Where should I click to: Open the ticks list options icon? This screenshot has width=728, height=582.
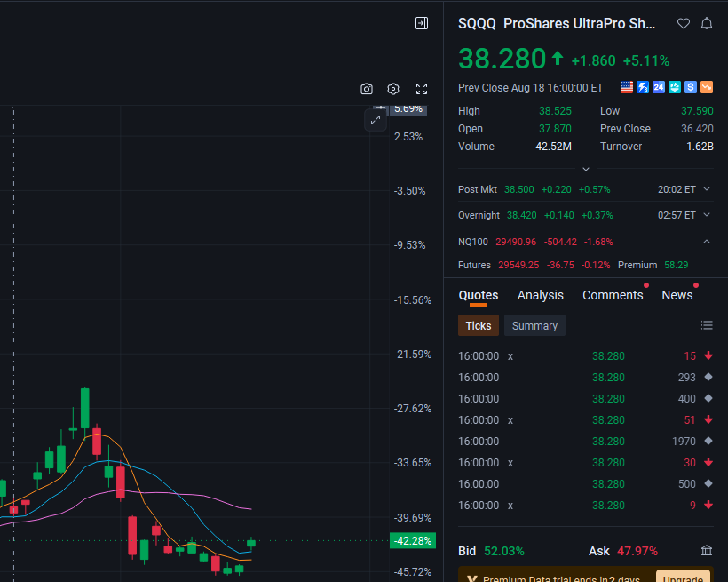click(x=707, y=325)
